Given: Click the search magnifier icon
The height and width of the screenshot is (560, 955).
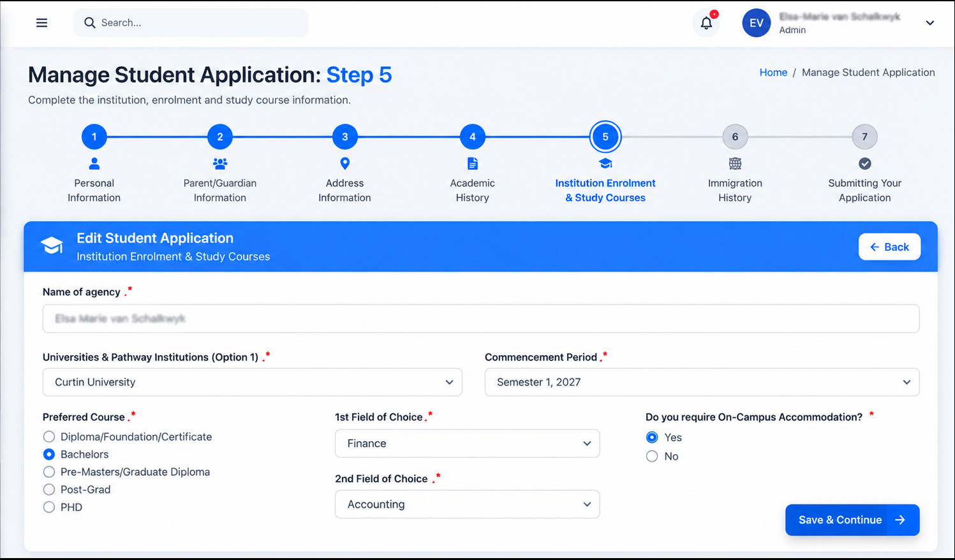Looking at the screenshot, I should (x=90, y=23).
